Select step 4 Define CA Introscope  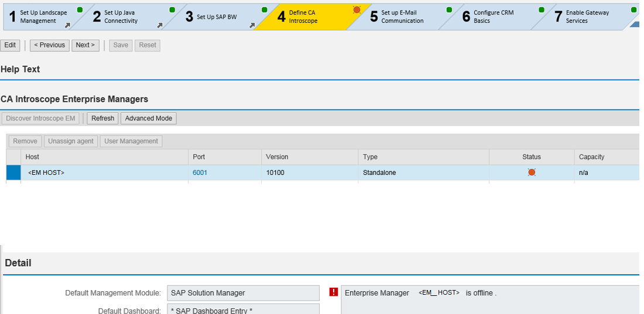tap(312, 17)
